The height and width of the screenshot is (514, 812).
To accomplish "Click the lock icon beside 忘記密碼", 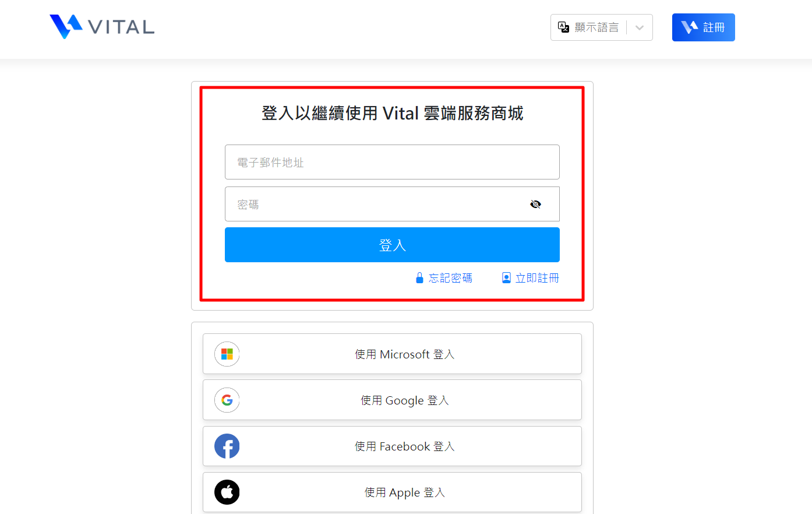I will (419, 278).
